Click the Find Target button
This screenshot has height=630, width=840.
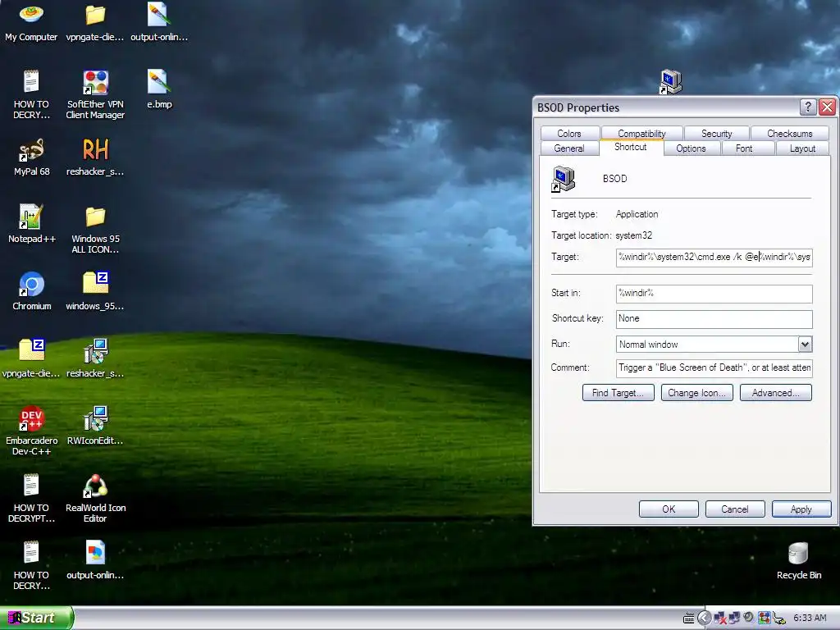619,393
